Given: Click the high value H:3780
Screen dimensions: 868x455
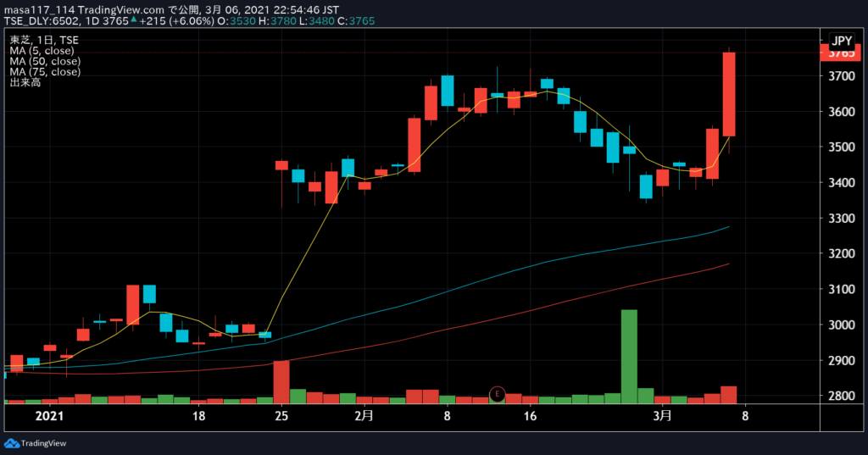Looking at the screenshot, I should click(x=278, y=21).
